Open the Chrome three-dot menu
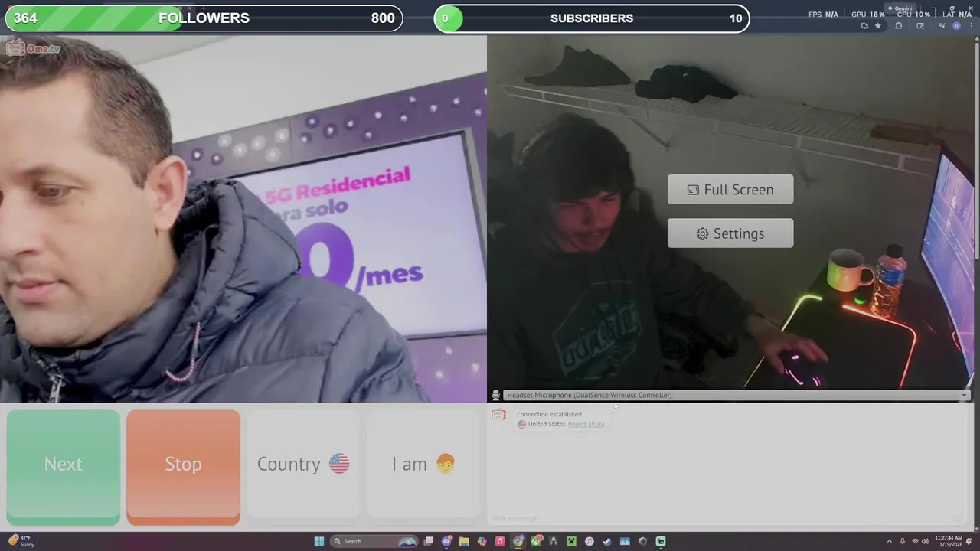The image size is (980, 551). coord(971,26)
